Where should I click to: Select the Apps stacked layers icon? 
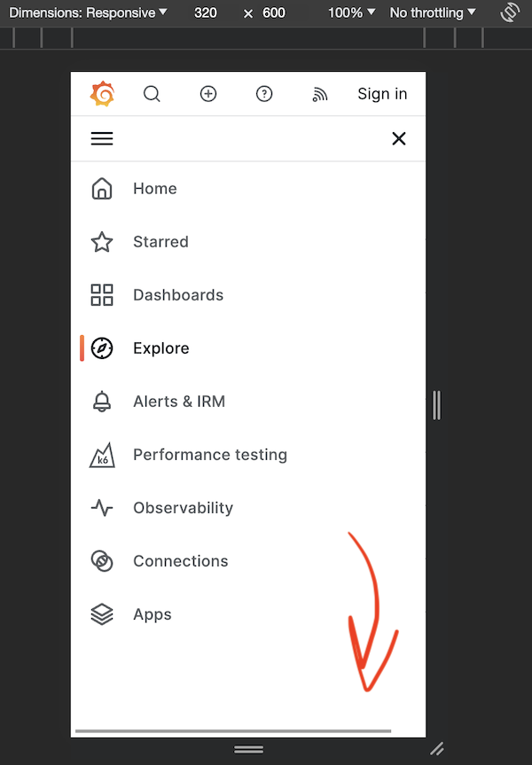[101, 613]
